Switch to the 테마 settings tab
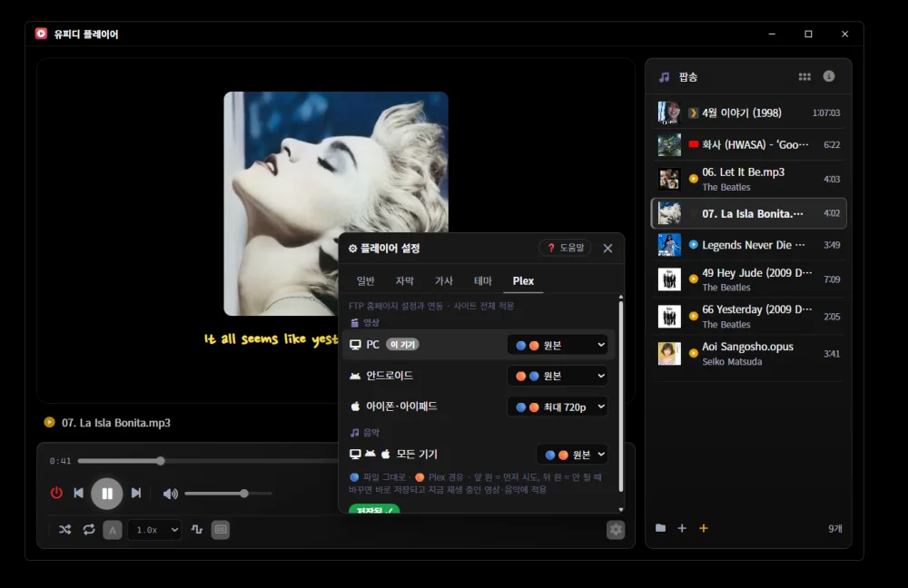Screen dimensions: 908x588 (x=482, y=280)
